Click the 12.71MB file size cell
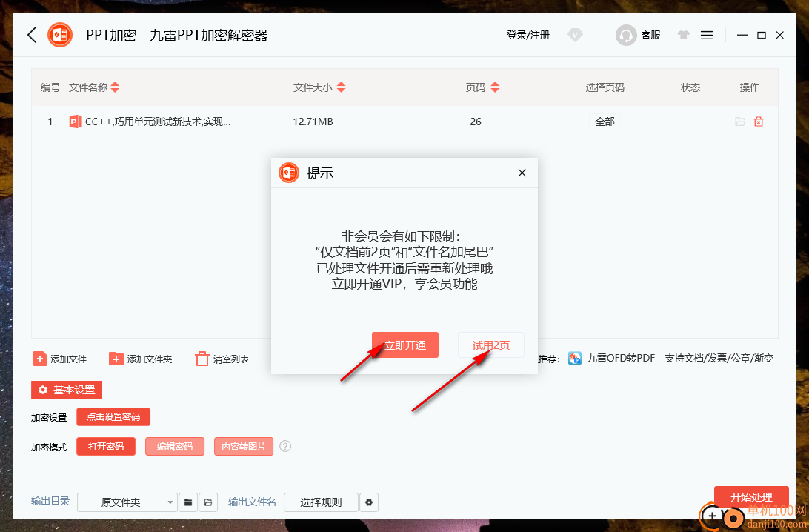The image size is (809, 532). tap(313, 122)
